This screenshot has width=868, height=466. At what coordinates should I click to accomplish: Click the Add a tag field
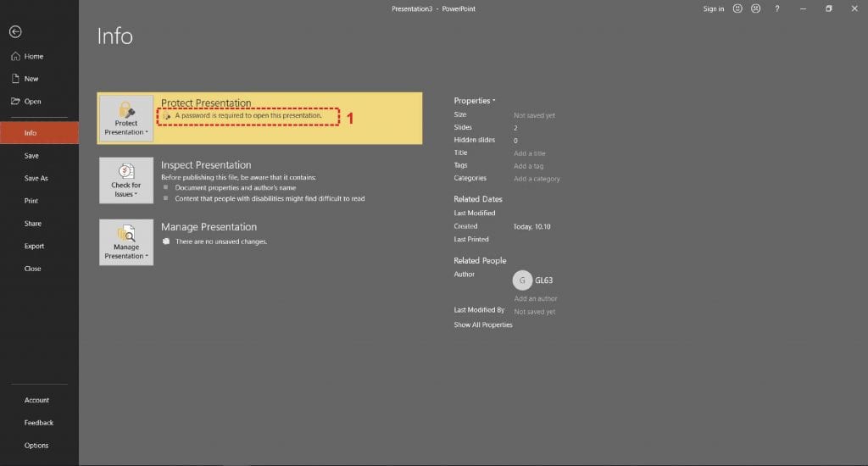point(528,166)
